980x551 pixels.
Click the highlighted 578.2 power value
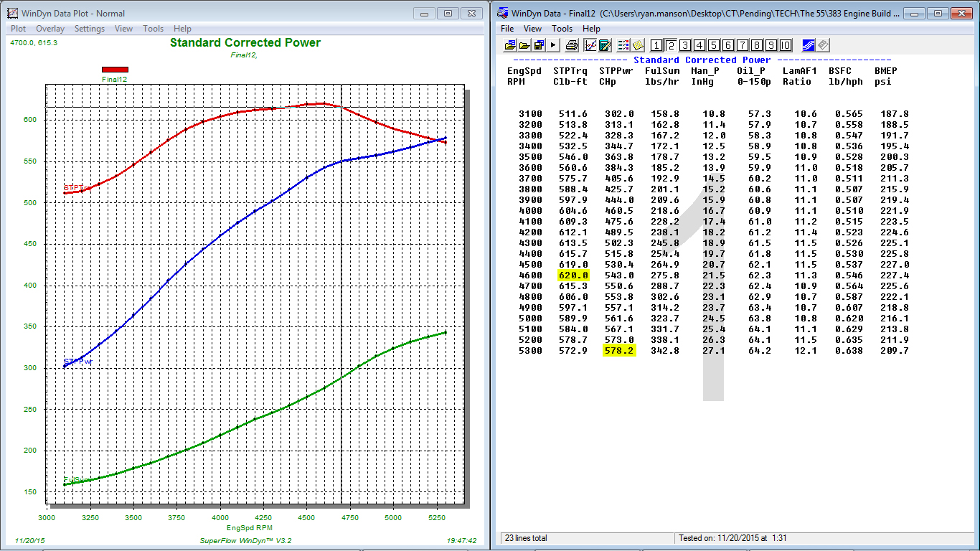[619, 351]
